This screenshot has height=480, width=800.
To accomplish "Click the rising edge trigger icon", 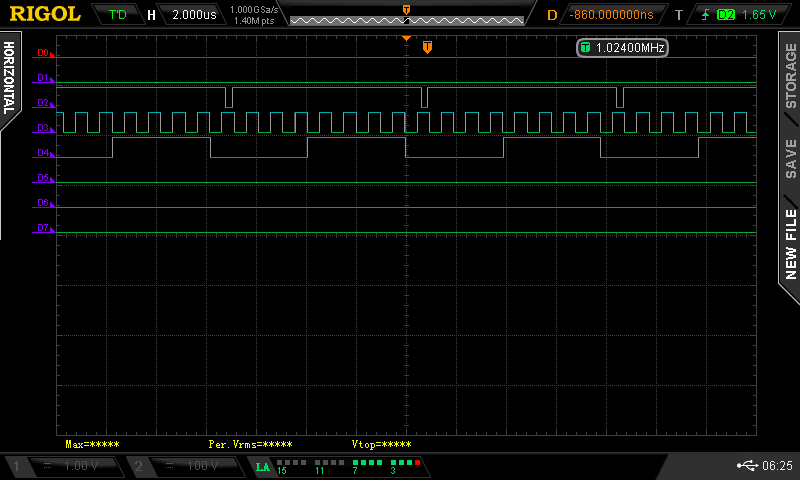I will (705, 15).
